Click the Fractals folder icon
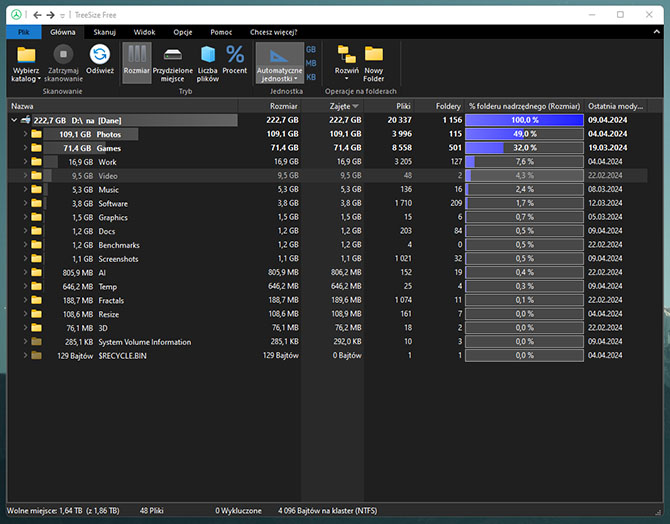 pyautogui.click(x=37, y=300)
